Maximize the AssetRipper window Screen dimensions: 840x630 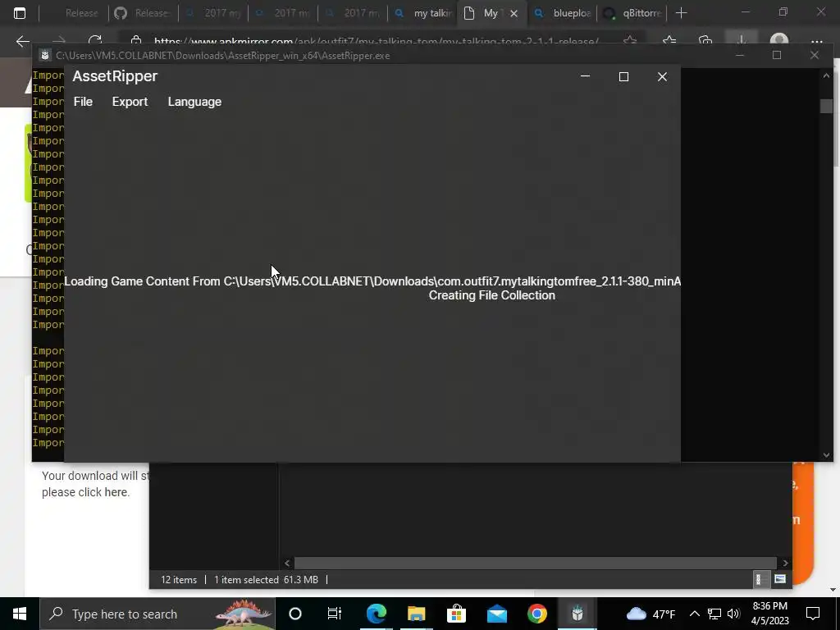pyautogui.click(x=623, y=76)
